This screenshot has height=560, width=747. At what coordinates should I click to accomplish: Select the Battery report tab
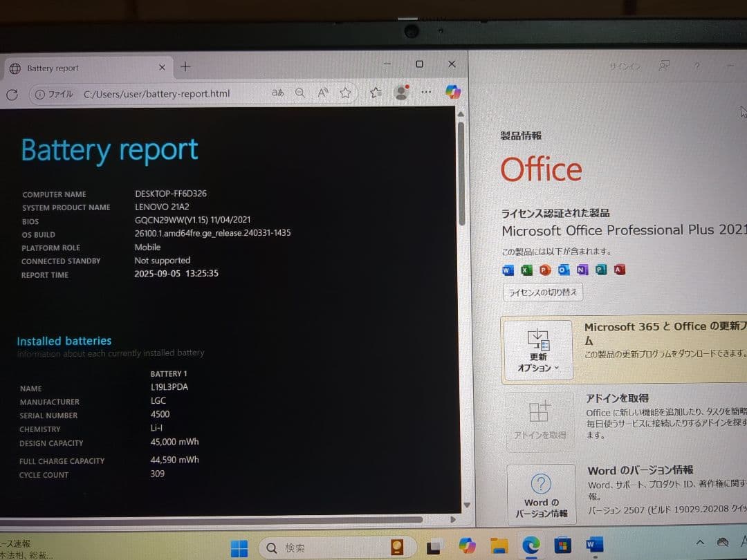(83, 68)
